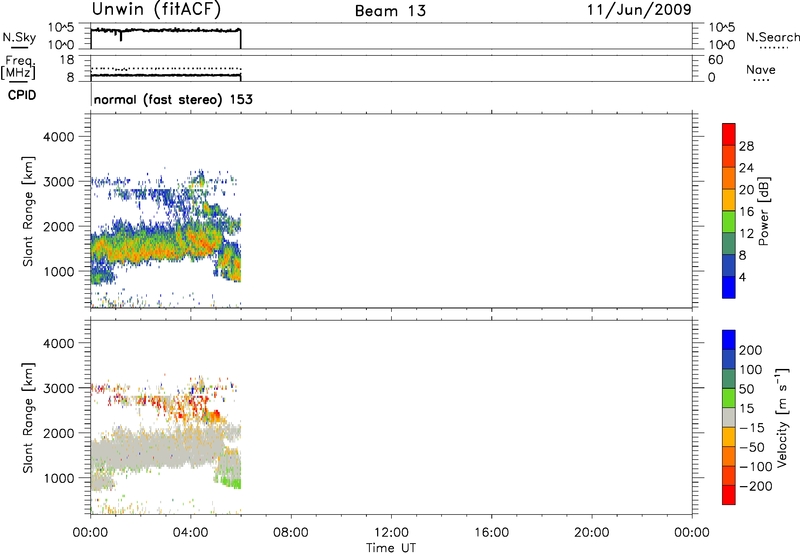Click velocity scale value '-200'

click(756, 486)
